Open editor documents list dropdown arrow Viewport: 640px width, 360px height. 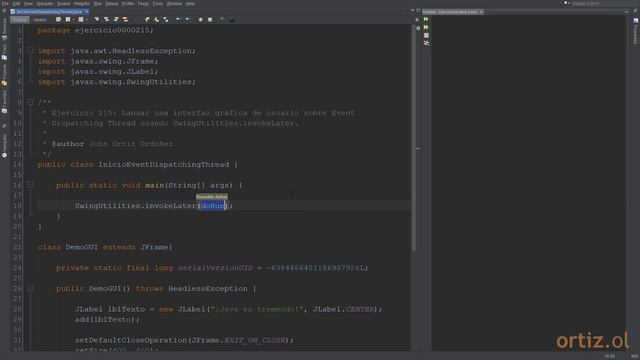coord(412,11)
